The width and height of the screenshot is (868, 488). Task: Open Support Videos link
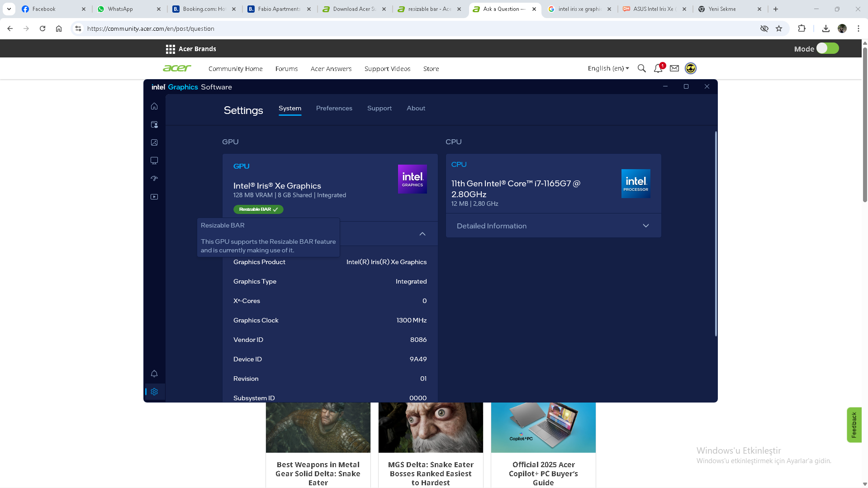tap(388, 69)
